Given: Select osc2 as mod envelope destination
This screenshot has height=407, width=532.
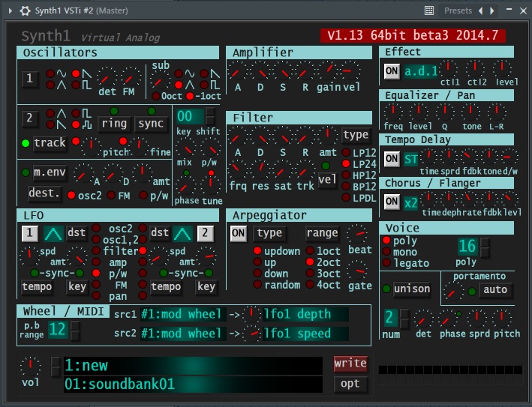Looking at the screenshot, I should click(x=71, y=195).
